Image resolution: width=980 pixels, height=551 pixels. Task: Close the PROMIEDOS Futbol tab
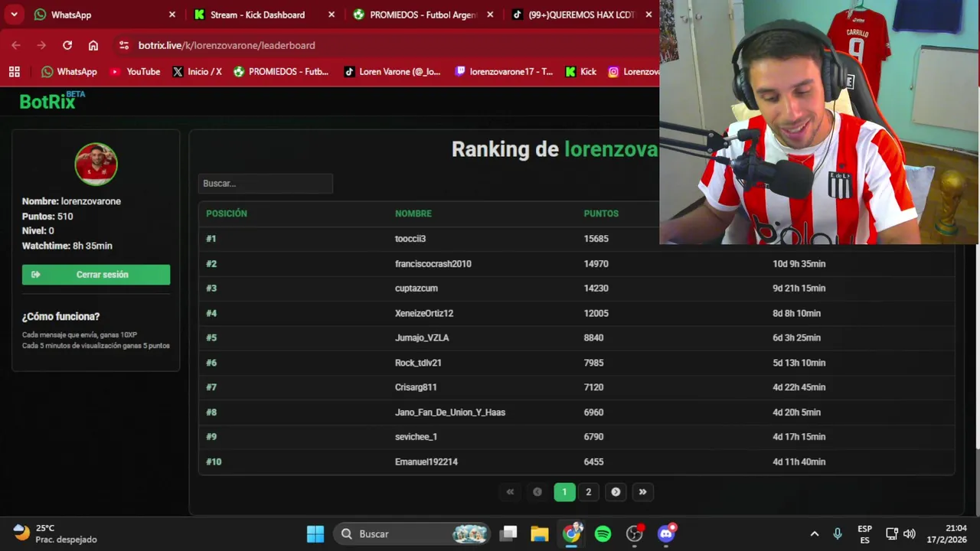[490, 15]
